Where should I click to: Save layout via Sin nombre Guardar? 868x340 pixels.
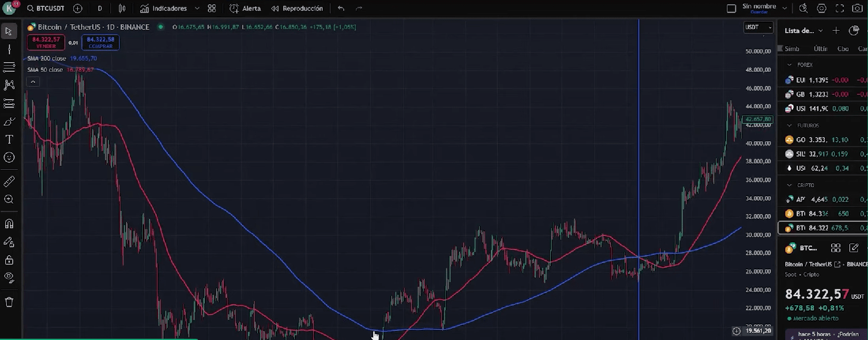(759, 8)
